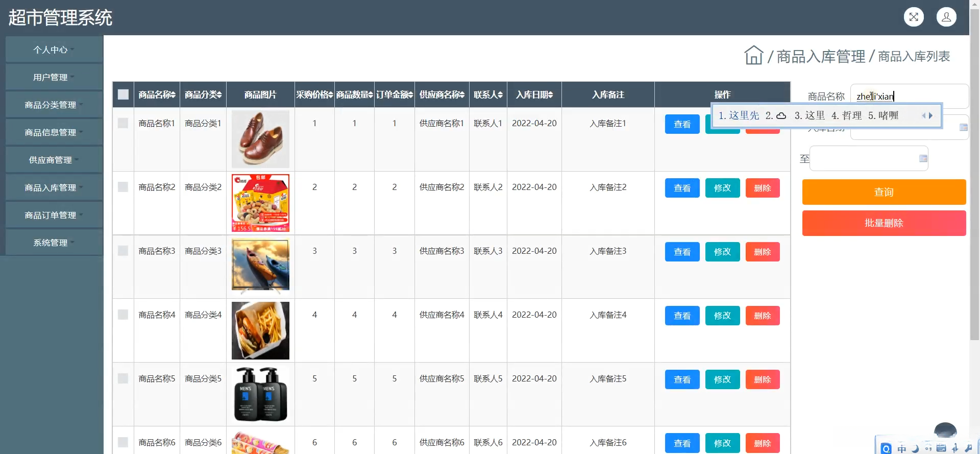Expand the 商品入库管理 sidebar menu

click(54, 187)
